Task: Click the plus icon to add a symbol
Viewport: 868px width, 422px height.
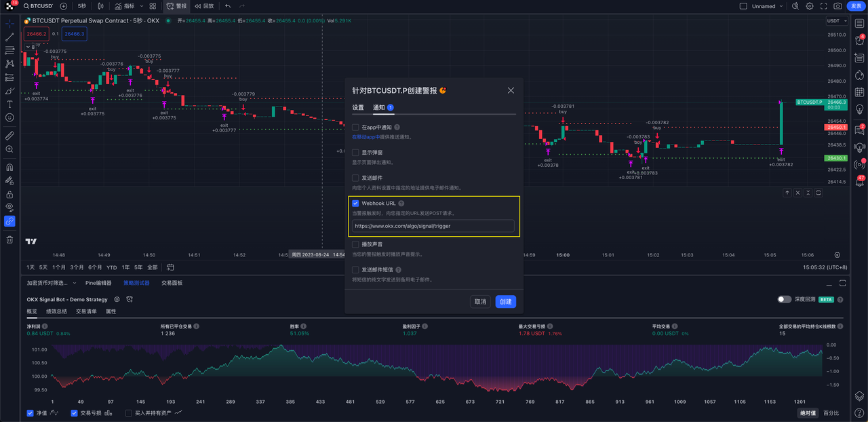Action: pos(63,6)
